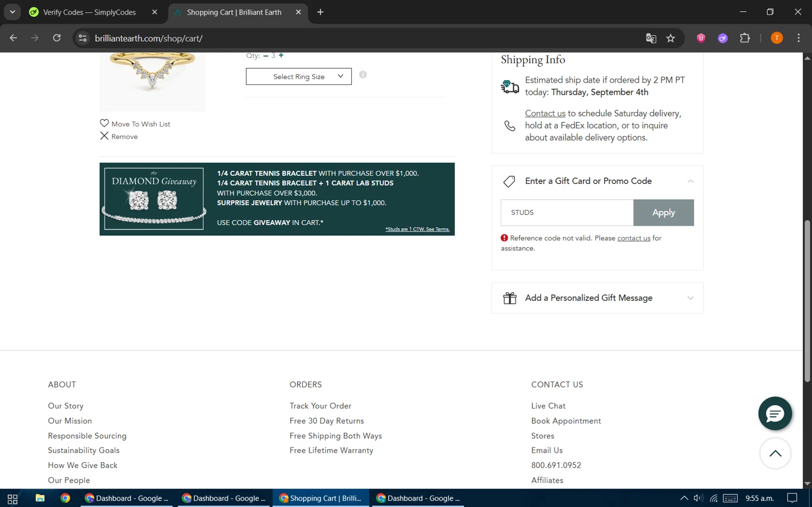
Task: Collapse the Gift Card or Promo Code section
Action: pyautogui.click(x=690, y=181)
